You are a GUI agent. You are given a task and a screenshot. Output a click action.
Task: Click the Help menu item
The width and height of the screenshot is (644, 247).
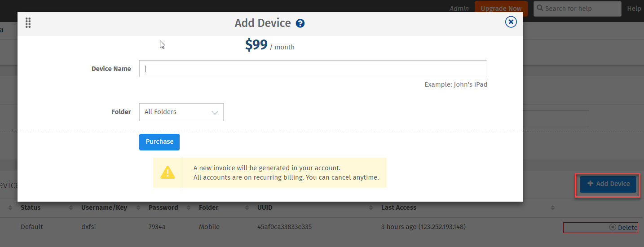coord(635,9)
